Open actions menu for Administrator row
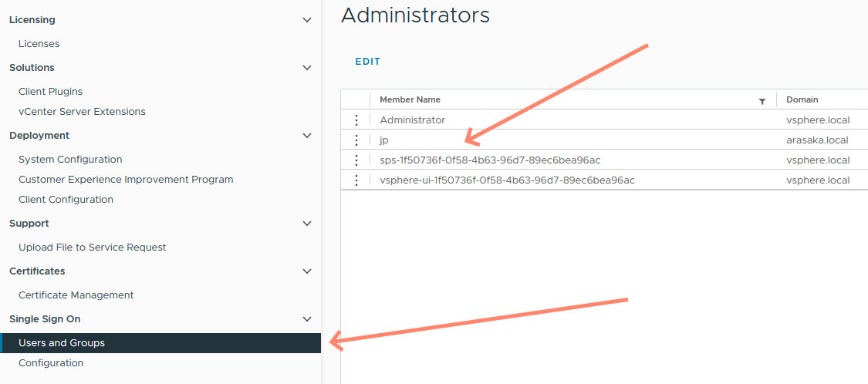This screenshot has width=868, height=384. pyautogui.click(x=356, y=120)
